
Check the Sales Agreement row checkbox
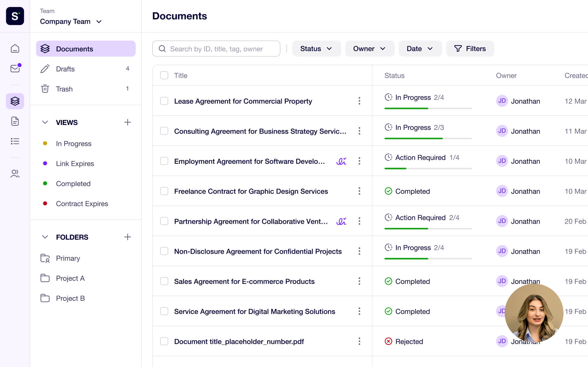pyautogui.click(x=164, y=281)
